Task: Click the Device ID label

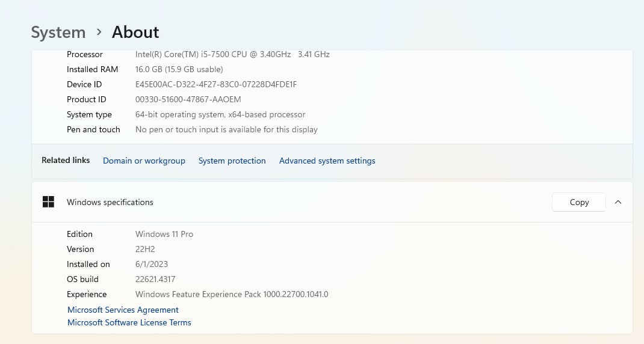Action: (x=84, y=85)
